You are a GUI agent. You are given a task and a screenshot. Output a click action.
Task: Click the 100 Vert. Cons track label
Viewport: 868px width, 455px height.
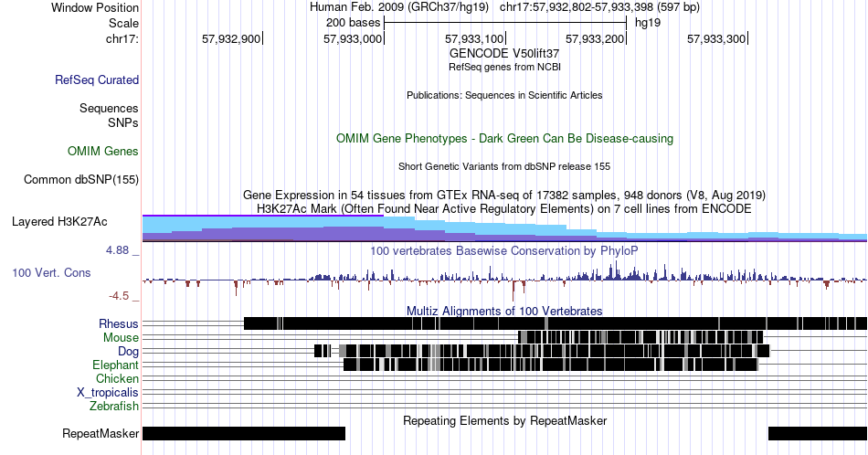pos(51,272)
